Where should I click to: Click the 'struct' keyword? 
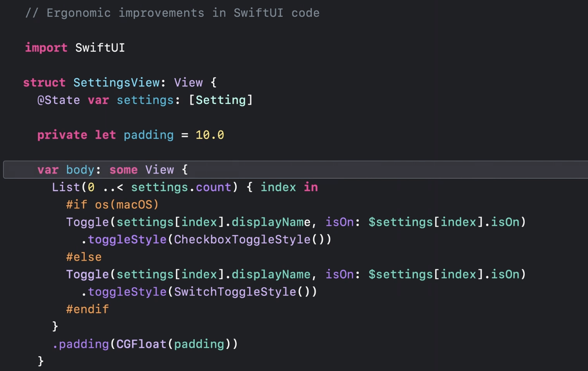[44, 83]
